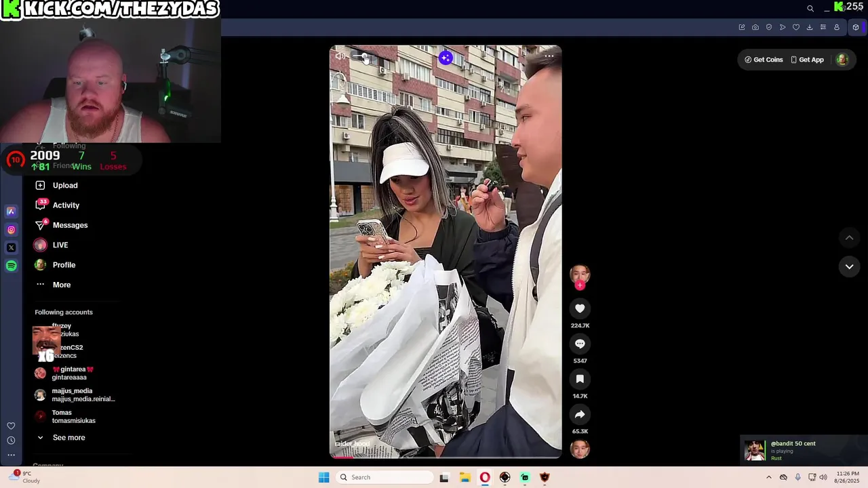The height and width of the screenshot is (488, 868).
Task: Open Task View in the taskbar
Action: tap(444, 477)
